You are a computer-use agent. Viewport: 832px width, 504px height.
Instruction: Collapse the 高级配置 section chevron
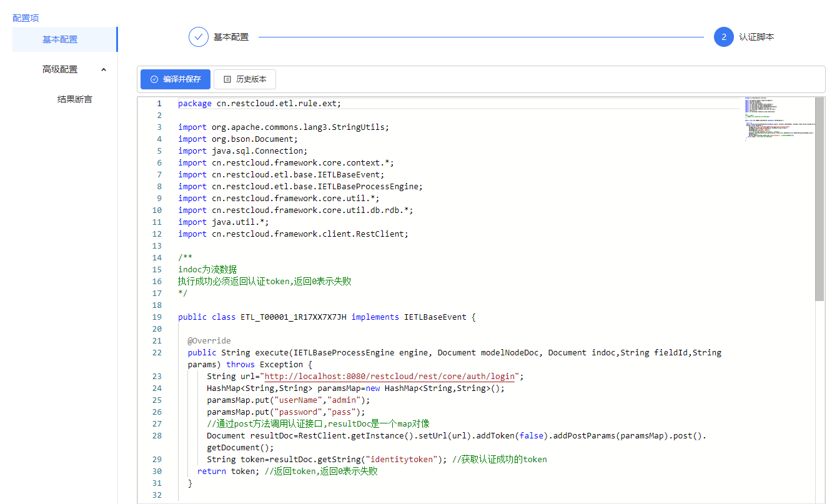click(x=104, y=69)
